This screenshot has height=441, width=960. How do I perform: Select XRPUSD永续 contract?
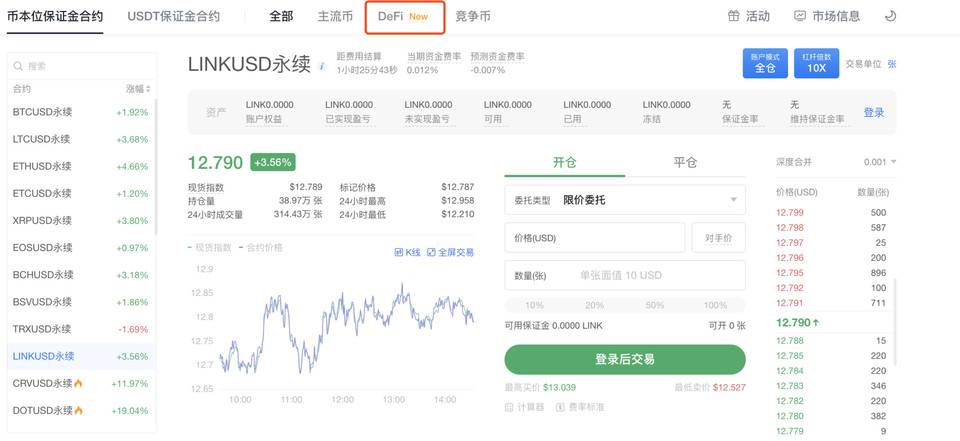click(82, 220)
